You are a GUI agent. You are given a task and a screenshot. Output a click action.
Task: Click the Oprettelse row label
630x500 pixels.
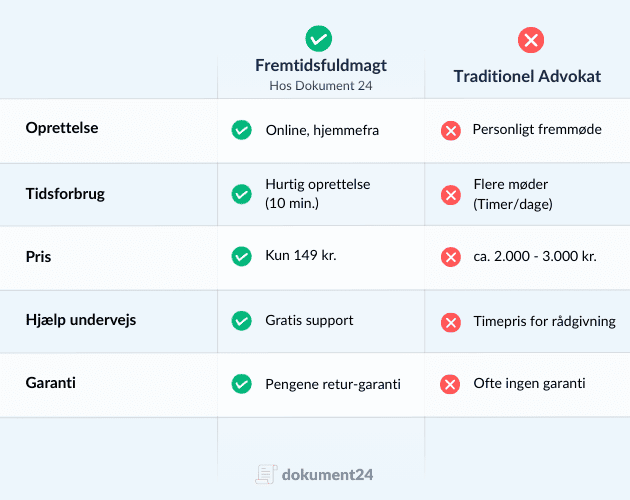click(62, 129)
